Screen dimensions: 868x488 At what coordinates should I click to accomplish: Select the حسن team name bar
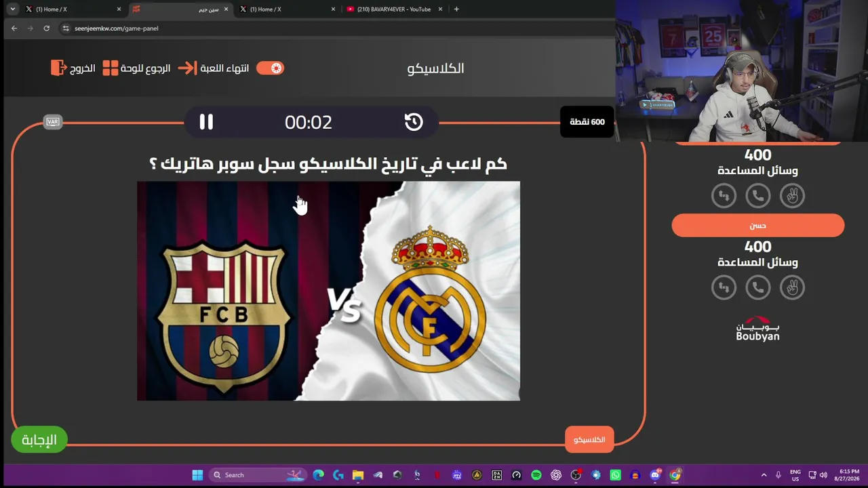click(x=758, y=226)
